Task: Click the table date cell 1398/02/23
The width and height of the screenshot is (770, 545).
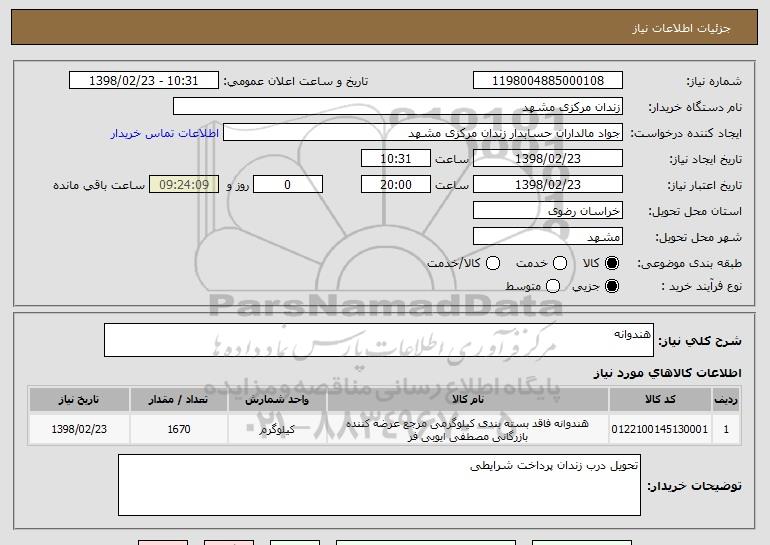Action: tap(79, 429)
